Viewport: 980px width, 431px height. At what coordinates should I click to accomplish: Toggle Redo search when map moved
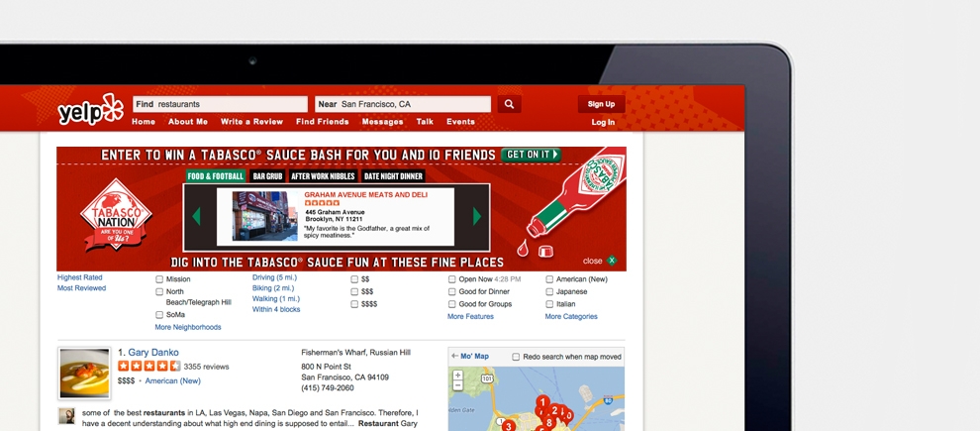tap(516, 357)
